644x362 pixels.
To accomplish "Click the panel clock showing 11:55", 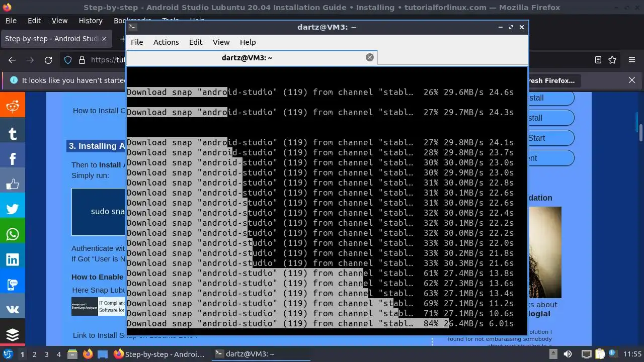I will click(632, 354).
